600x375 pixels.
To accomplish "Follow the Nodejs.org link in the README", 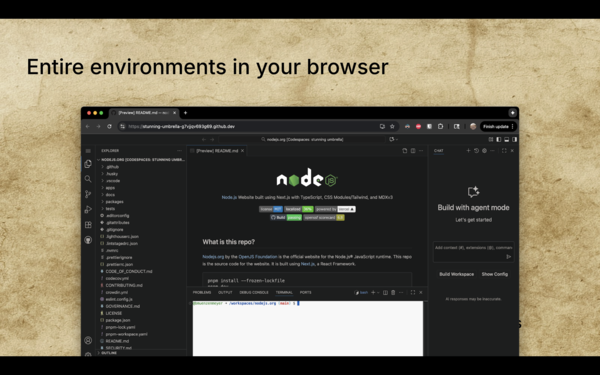I will [x=213, y=257].
